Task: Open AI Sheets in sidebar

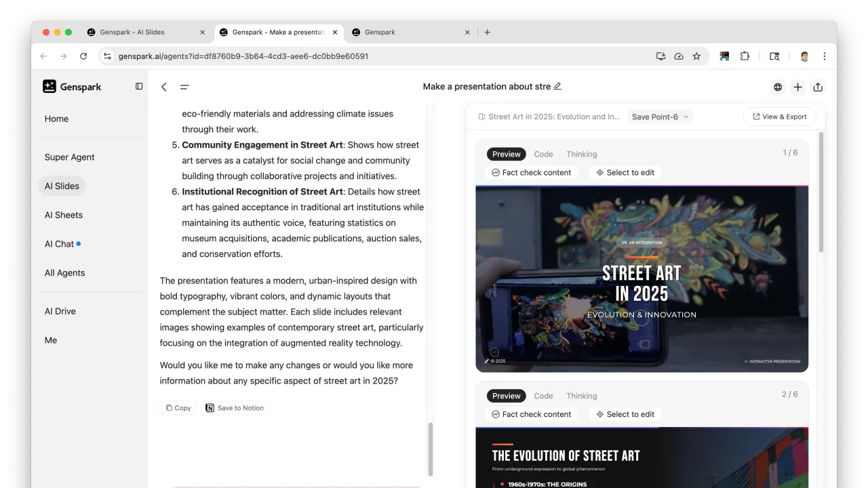Action: tap(64, 215)
